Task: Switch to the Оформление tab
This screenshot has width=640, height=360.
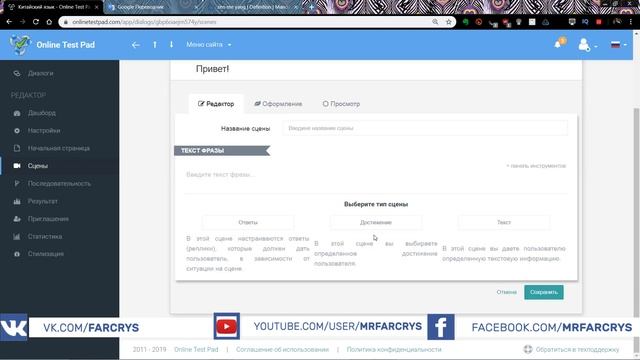Action: pos(278,104)
